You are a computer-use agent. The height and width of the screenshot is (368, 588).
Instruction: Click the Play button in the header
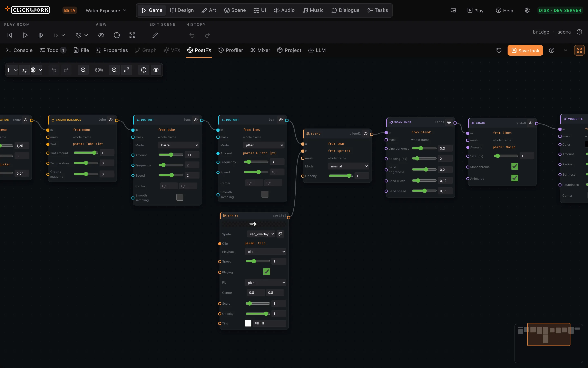(476, 10)
